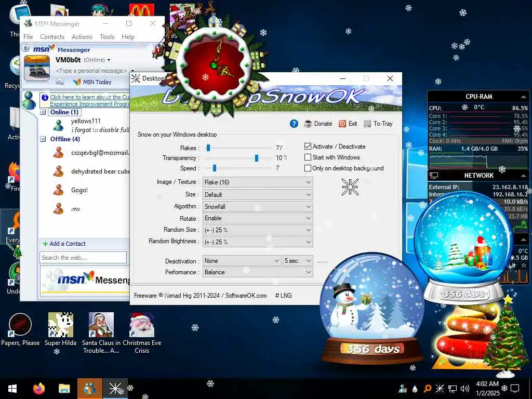The height and width of the screenshot is (399, 532).
Task: Switch to MSN Messenger taskbar button
Action: coord(89,389)
